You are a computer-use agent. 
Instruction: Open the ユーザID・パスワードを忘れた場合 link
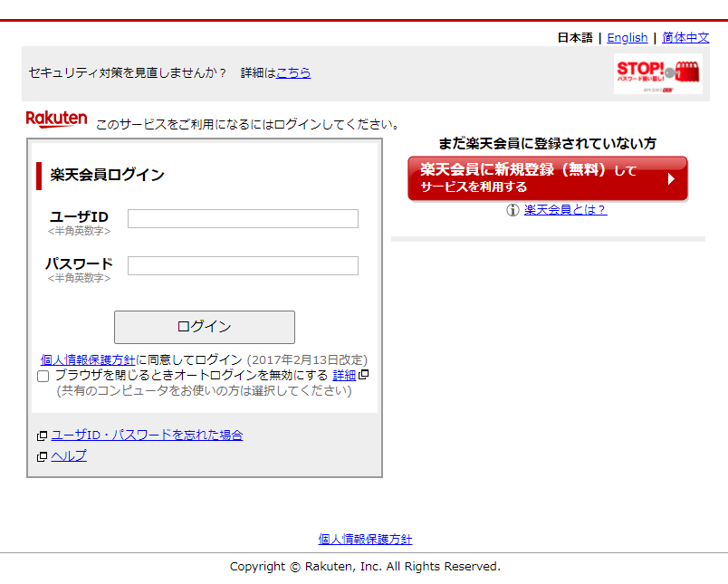pyautogui.click(x=147, y=435)
